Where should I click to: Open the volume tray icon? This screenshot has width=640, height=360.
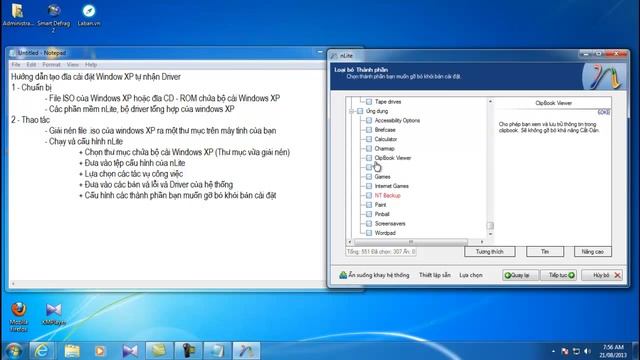point(587,351)
